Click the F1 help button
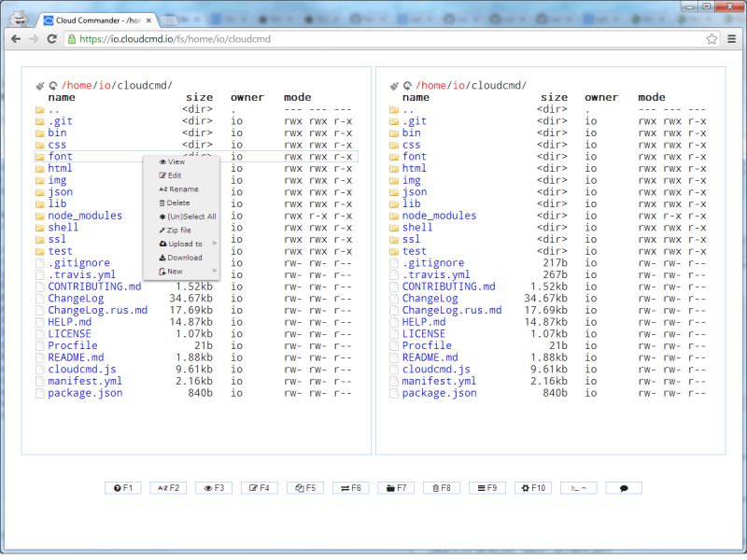The width and height of the screenshot is (747, 560). pyautogui.click(x=123, y=487)
